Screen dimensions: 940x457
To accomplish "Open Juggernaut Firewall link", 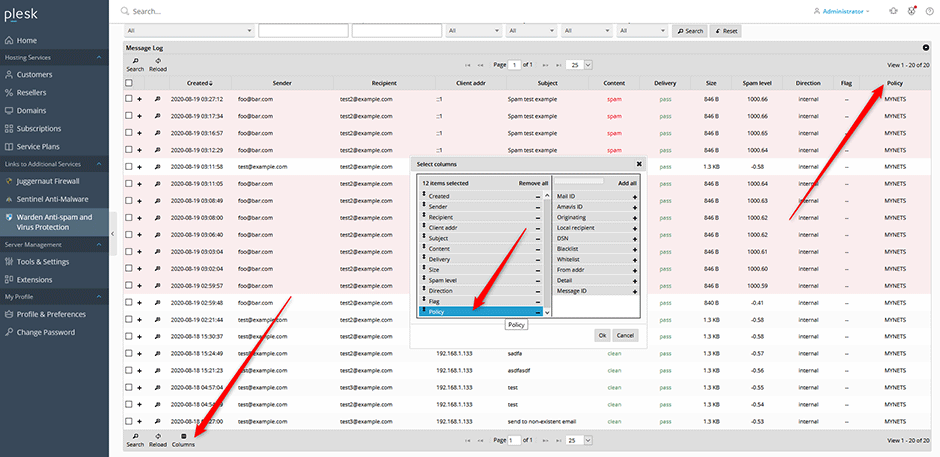I will pyautogui.click(x=48, y=181).
